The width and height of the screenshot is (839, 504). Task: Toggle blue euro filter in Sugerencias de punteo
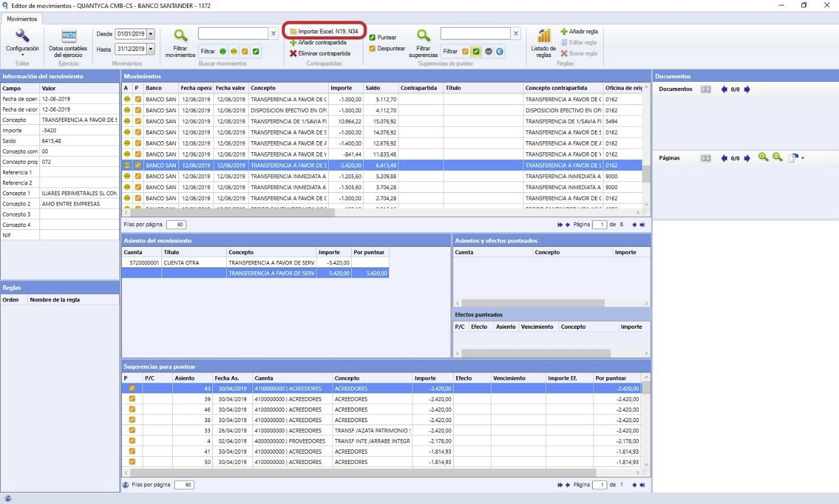click(x=500, y=52)
